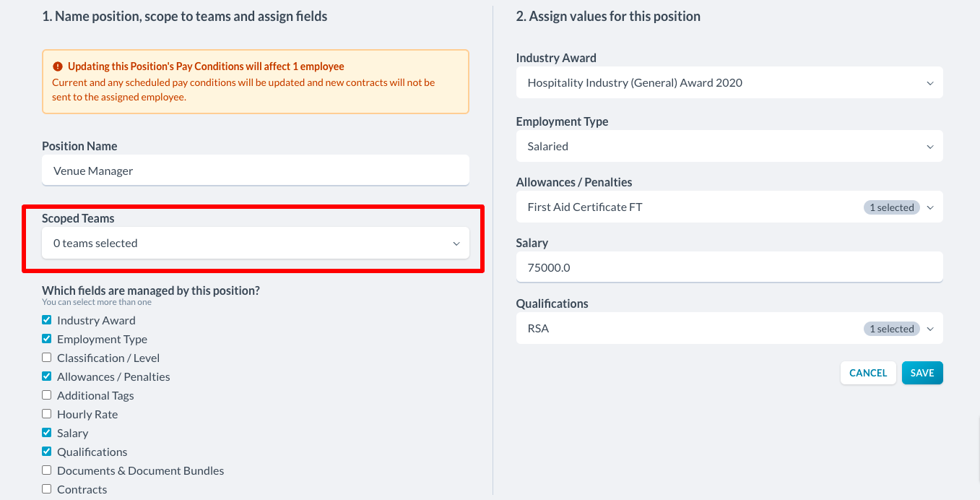Expand the Industry Award dropdown
980x500 pixels.
pos(729,83)
